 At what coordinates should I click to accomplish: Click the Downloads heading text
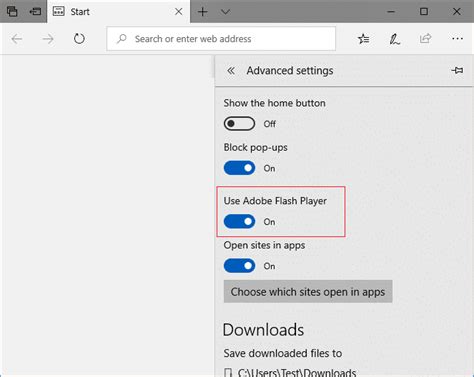click(x=263, y=330)
